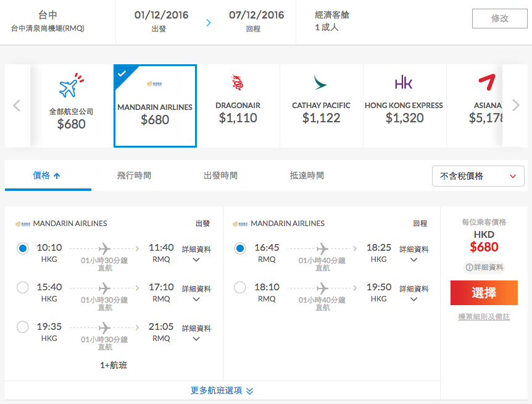The height and width of the screenshot is (404, 532).
Task: Sort results by 飛行時間 tab
Action: pos(134,175)
